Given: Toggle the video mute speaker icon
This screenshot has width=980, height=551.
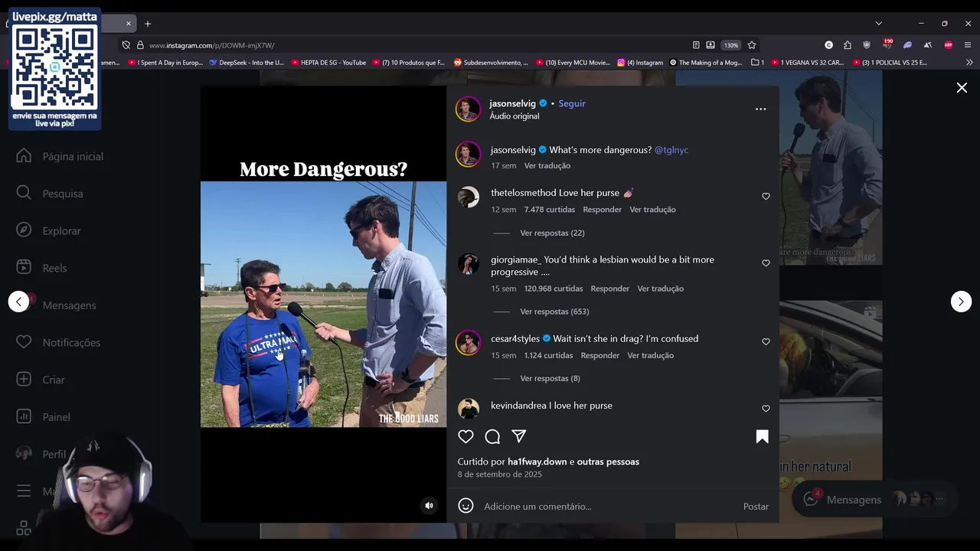Looking at the screenshot, I should 429,505.
